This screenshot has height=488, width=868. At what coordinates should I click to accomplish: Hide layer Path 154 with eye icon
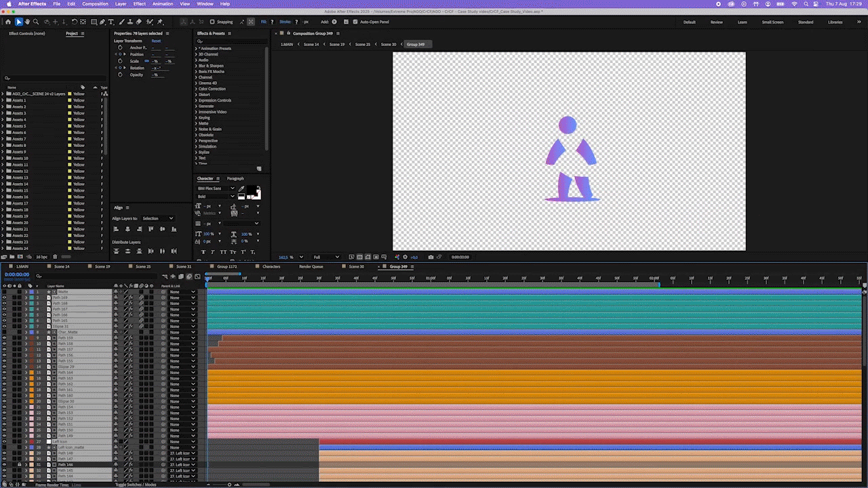click(4, 407)
